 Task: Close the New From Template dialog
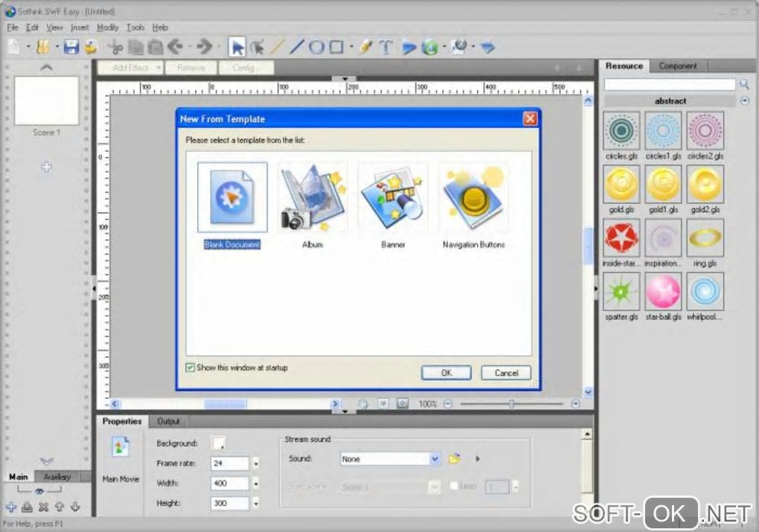click(530, 118)
